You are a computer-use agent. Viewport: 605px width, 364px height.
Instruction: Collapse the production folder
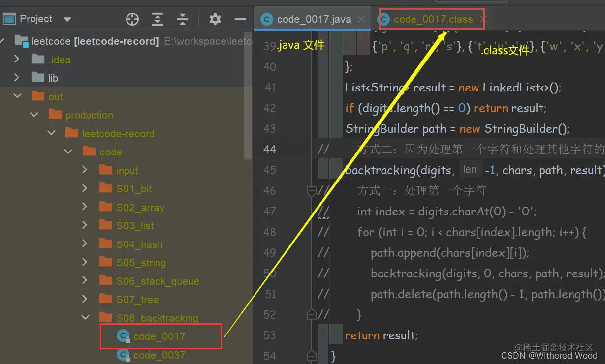34,115
